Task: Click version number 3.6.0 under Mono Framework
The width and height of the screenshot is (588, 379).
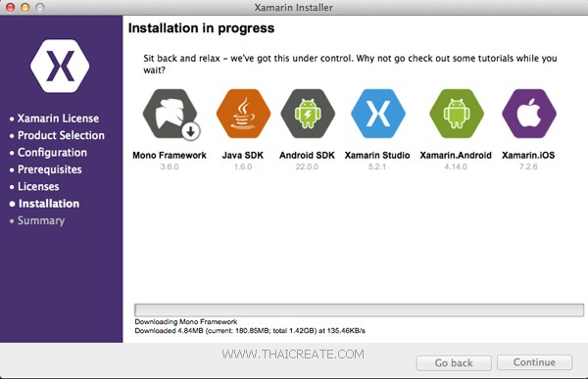Action: click(170, 166)
